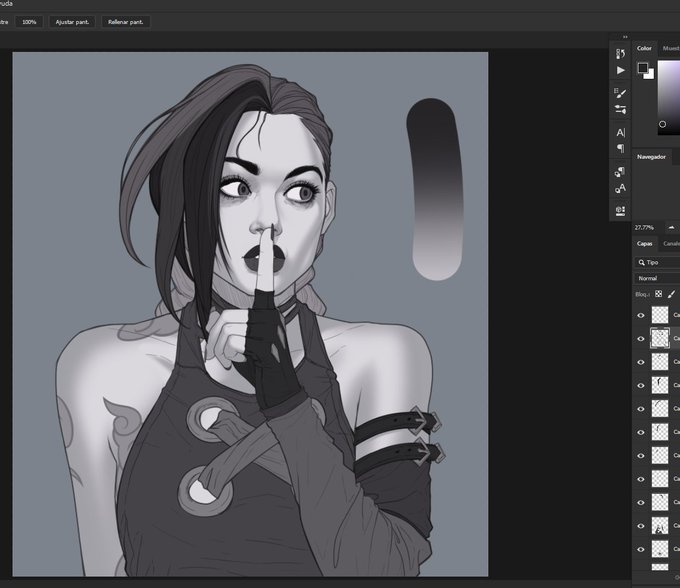The height and width of the screenshot is (588, 680).
Task: Toggle eye icon of the ninth layer from top
Action: point(641,503)
